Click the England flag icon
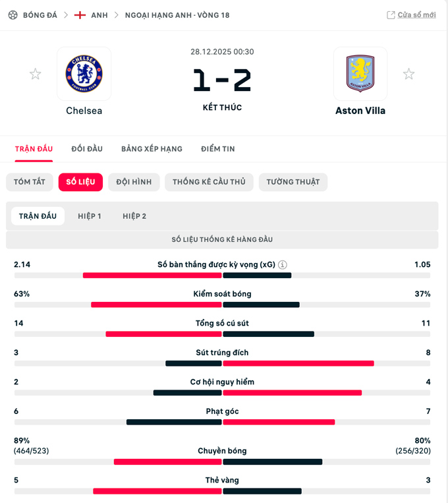Image resolution: width=448 pixels, height=503 pixels. point(80,15)
